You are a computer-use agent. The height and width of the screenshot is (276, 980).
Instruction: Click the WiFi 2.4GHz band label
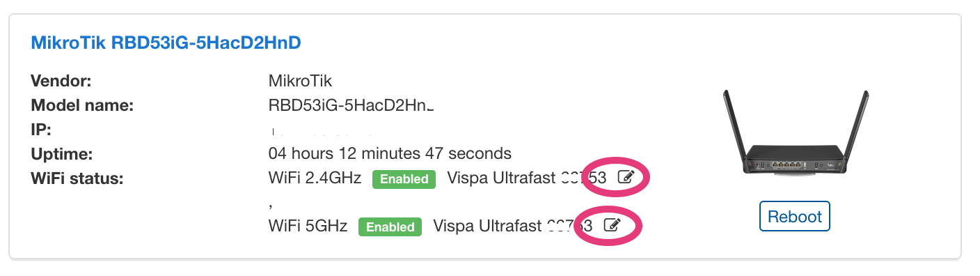(315, 178)
